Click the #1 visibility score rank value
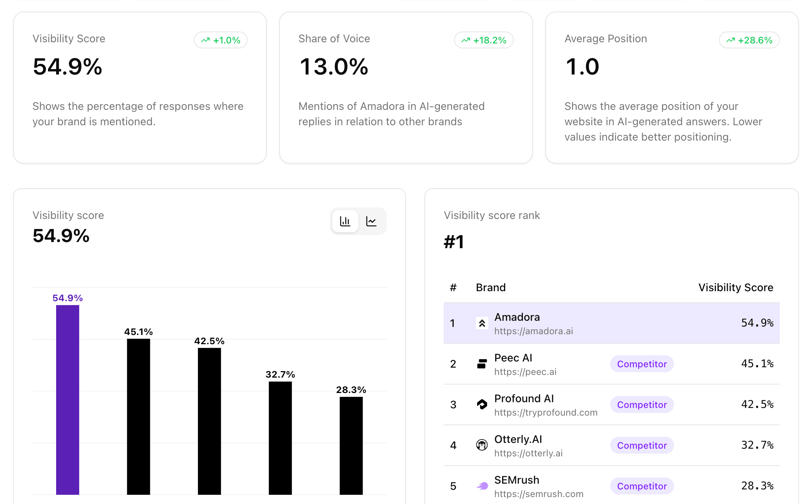 454,242
